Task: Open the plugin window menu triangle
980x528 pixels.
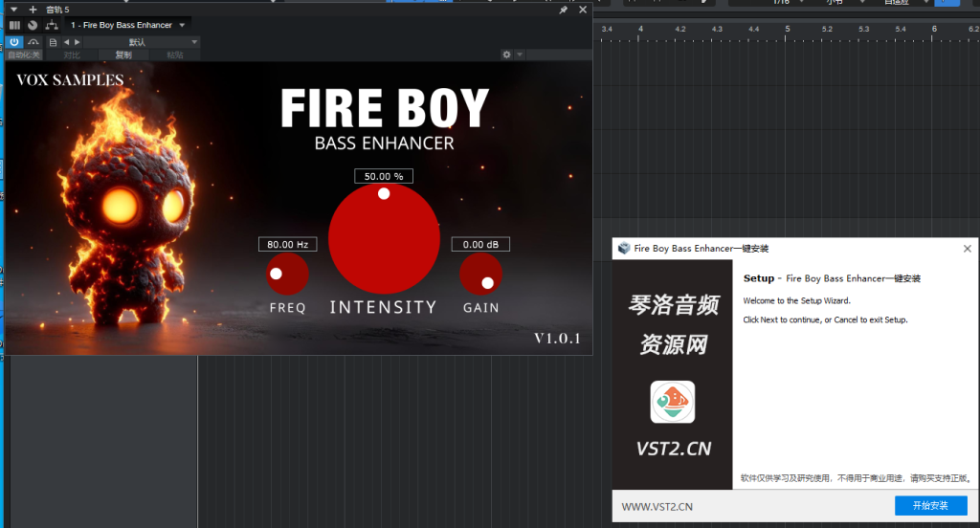Action: [13, 10]
